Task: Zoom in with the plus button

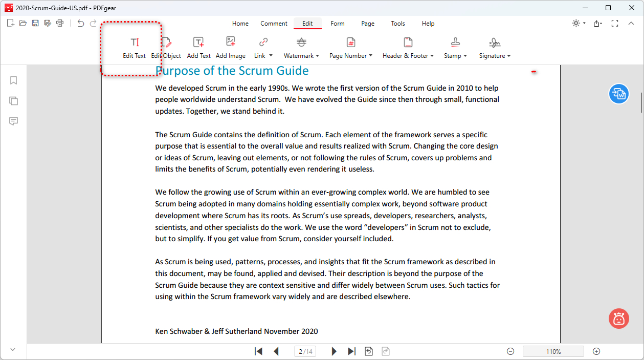Action: 596,351
